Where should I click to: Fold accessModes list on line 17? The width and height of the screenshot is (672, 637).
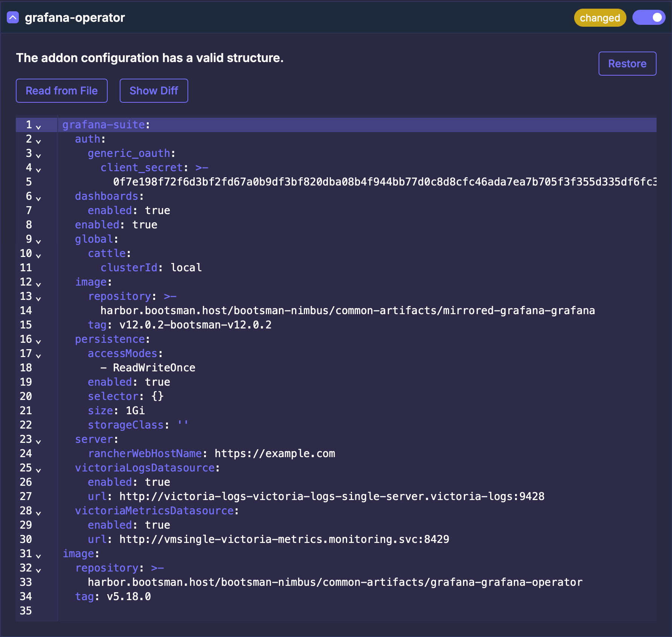38,356
